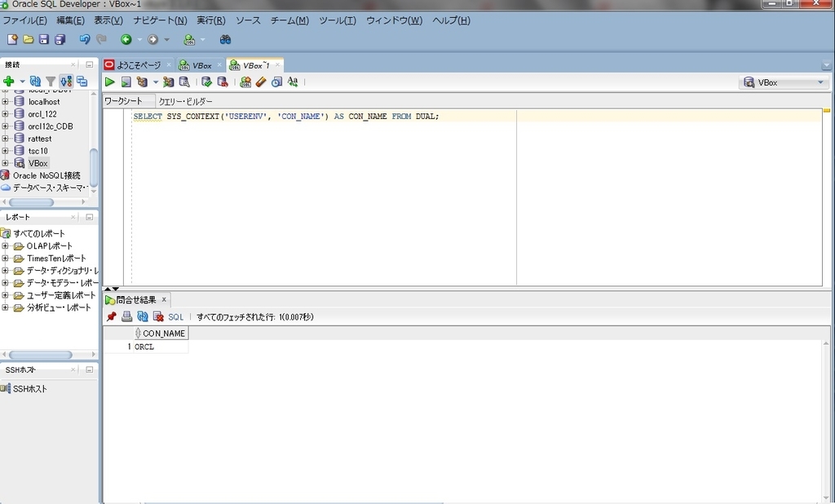Change case with the Aa icon
835x504 pixels.
293,82
